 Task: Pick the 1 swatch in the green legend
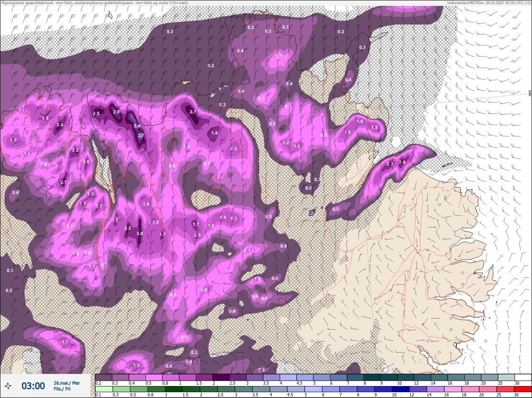(x=174, y=389)
